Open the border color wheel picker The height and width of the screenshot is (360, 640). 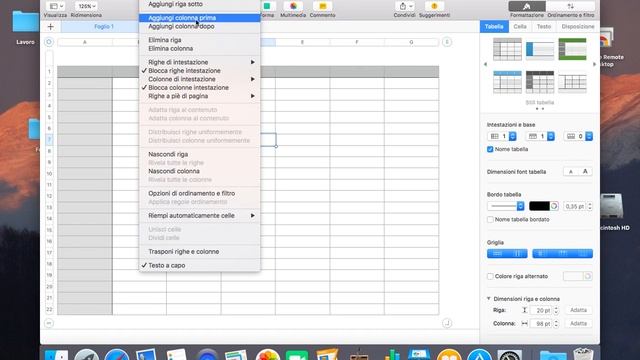coord(554,206)
